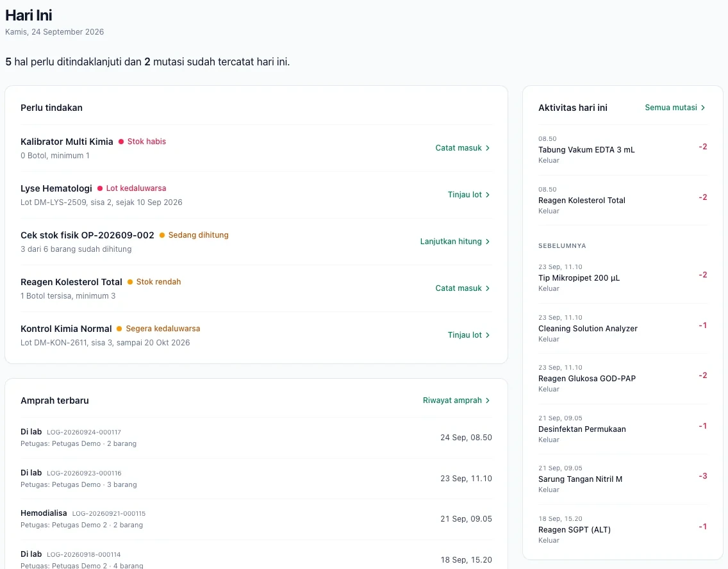Continue counting with Lanjutkan hitung link

(x=455, y=242)
